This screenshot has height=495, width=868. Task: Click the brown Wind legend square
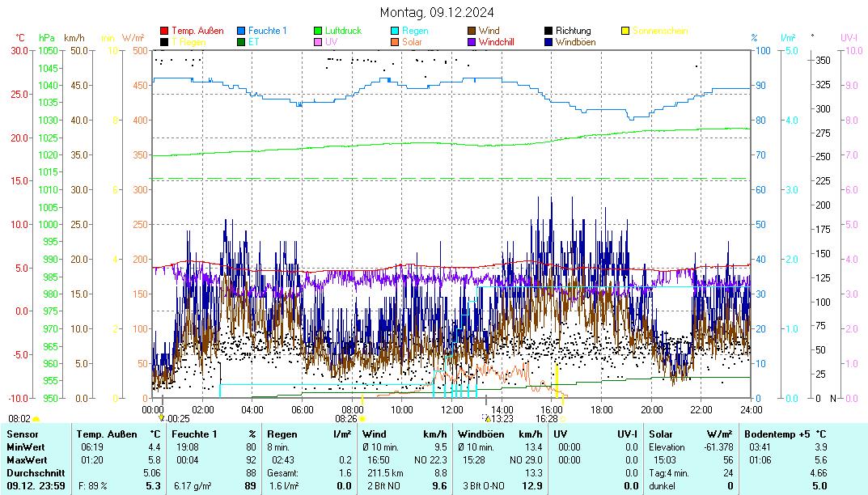472,31
